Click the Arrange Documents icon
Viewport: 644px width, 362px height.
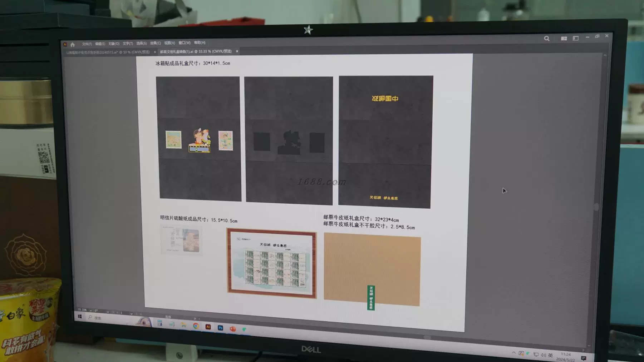(564, 39)
